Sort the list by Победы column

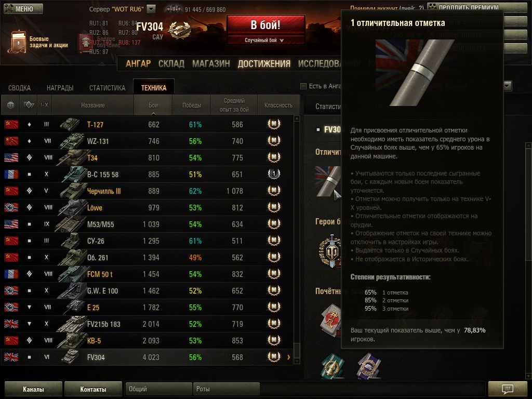[191, 105]
